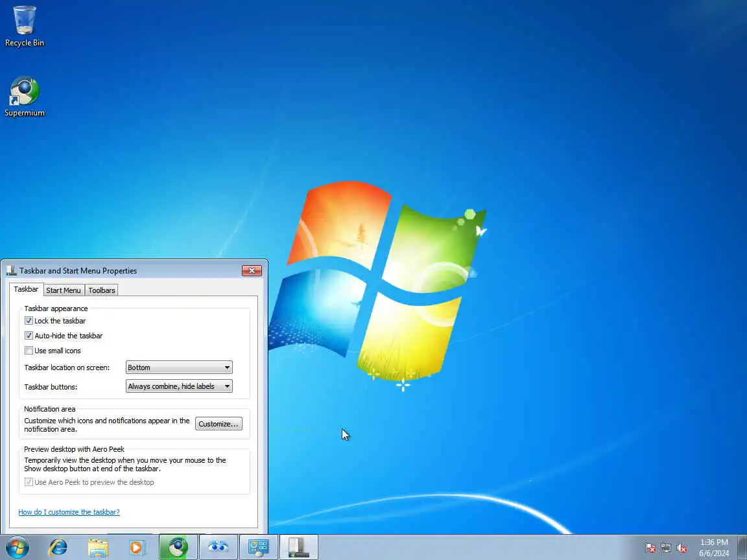
Task: Open Action Center flag tray icon
Action: [650, 548]
